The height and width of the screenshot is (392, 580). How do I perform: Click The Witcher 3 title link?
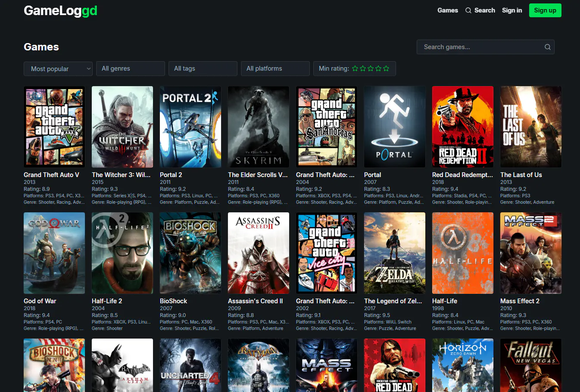point(121,175)
